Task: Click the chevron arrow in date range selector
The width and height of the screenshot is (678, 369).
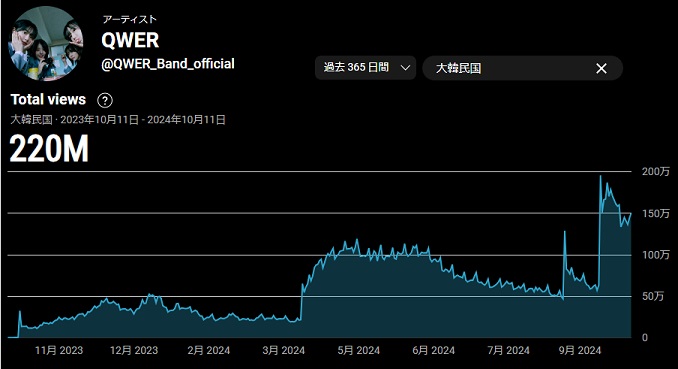Action: click(x=405, y=68)
